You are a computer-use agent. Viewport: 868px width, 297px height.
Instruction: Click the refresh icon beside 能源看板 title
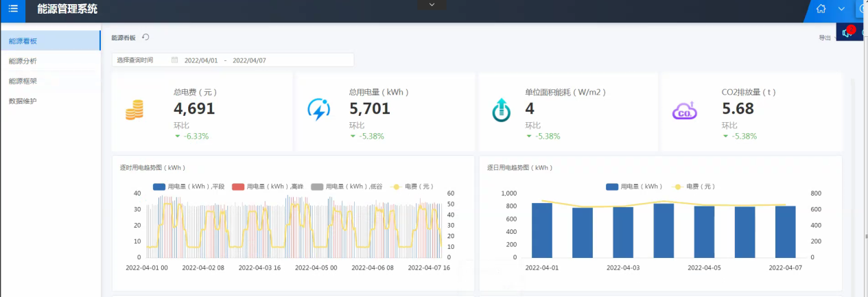[x=145, y=38]
